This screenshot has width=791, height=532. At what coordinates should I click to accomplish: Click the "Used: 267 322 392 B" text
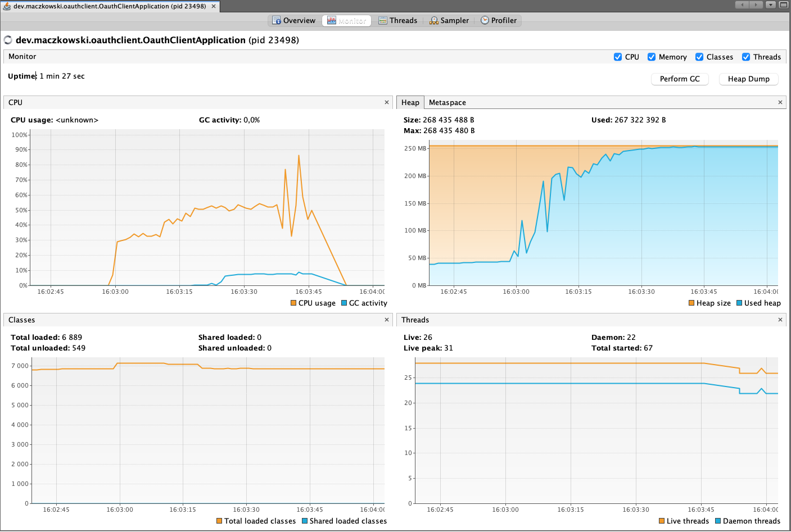629,120
